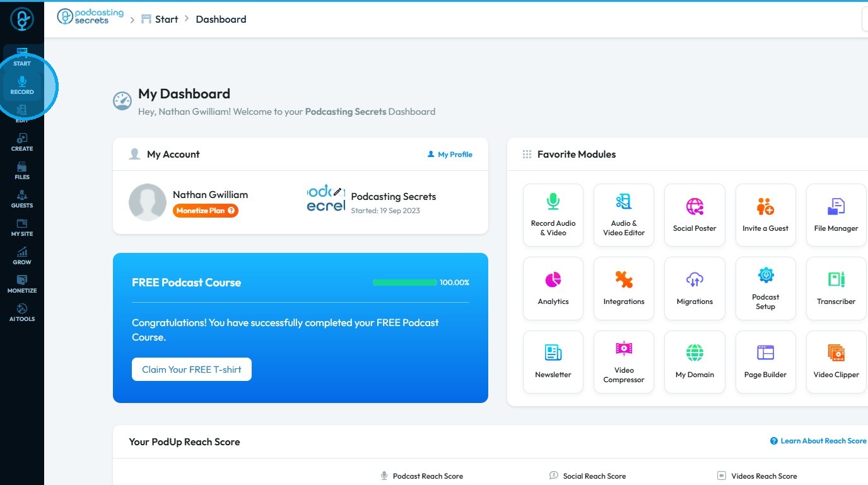The width and height of the screenshot is (868, 485).
Task: Open the Audio & Video Editor module
Action: point(624,214)
